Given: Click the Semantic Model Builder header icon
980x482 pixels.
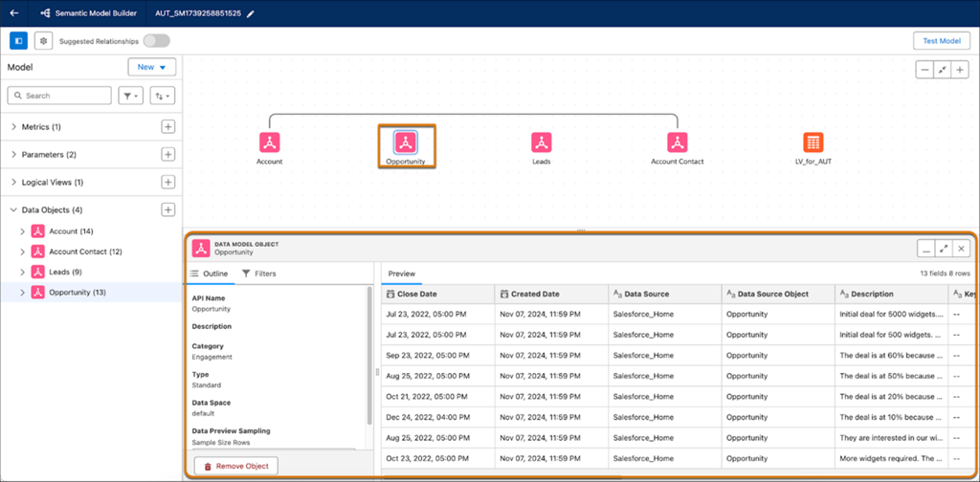Looking at the screenshot, I should click(x=45, y=13).
